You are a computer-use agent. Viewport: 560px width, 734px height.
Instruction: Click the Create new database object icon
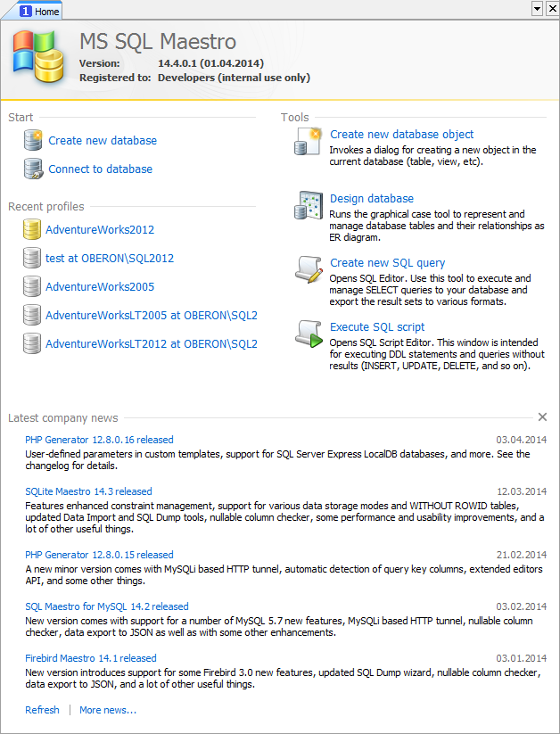[x=308, y=141]
